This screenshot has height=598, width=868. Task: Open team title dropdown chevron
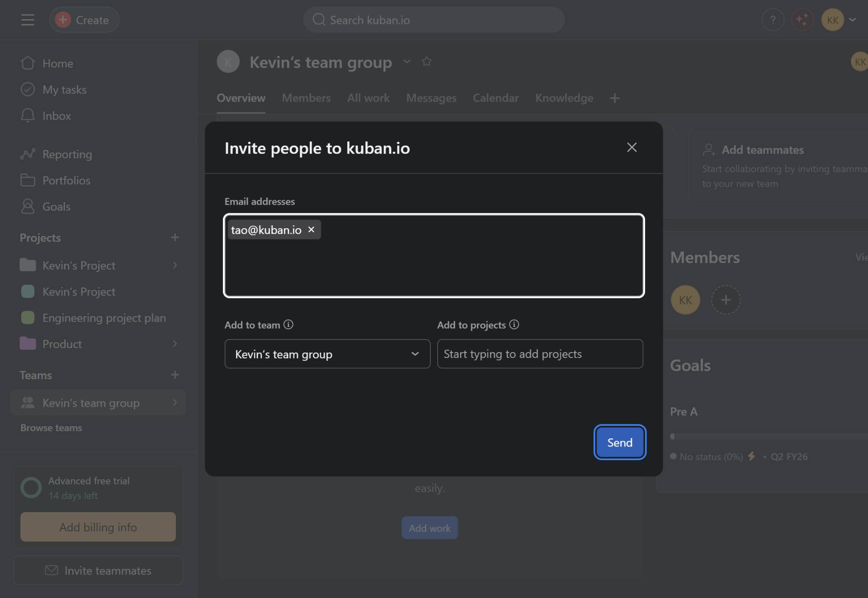(407, 61)
